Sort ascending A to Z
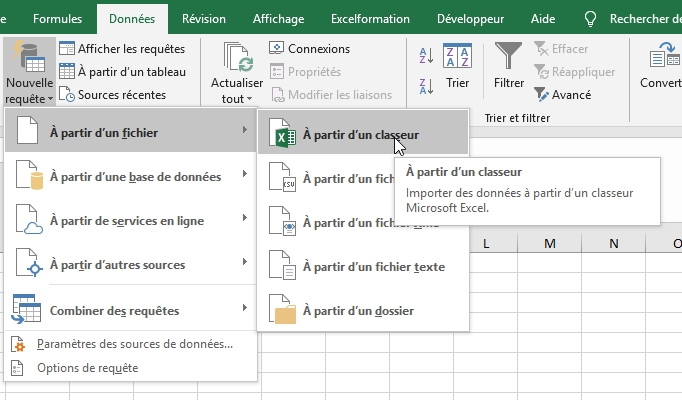 [x=426, y=56]
